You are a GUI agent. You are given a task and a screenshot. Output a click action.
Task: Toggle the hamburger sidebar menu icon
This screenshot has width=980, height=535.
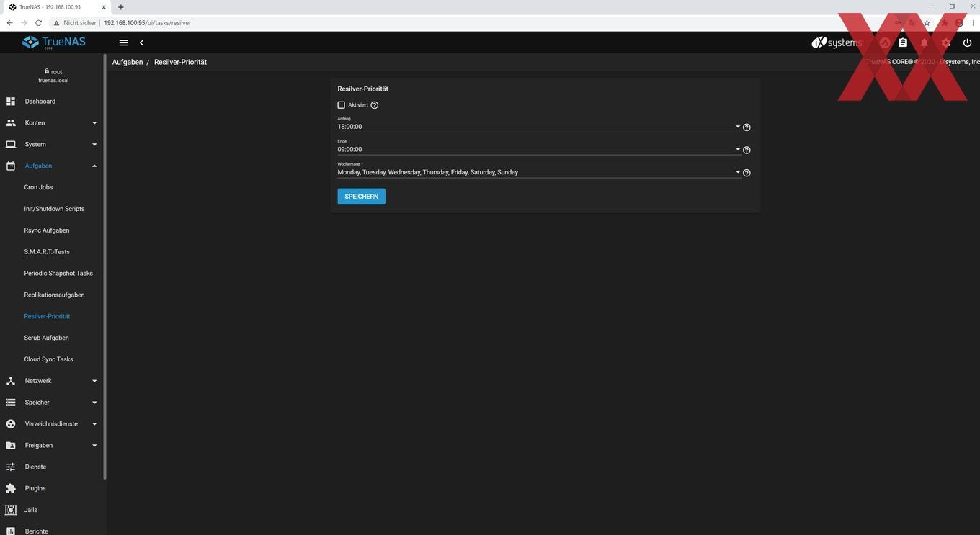click(123, 43)
